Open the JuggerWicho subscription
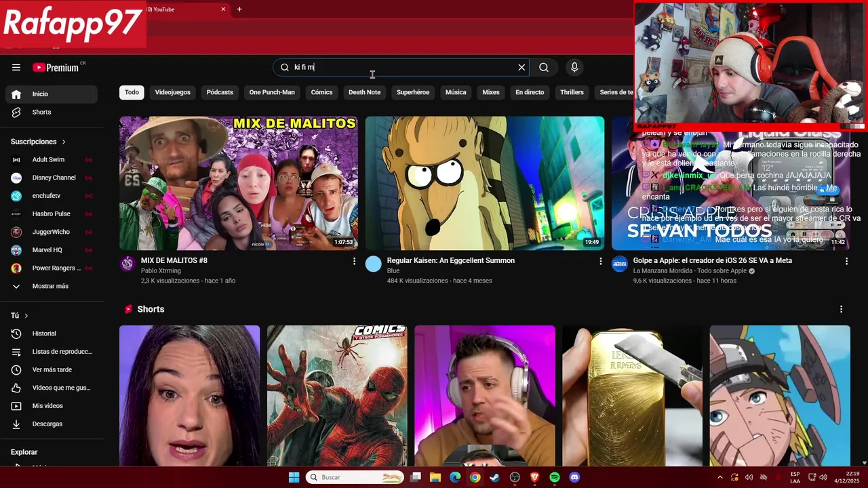Viewport: 868px width, 488px height. 52,232
